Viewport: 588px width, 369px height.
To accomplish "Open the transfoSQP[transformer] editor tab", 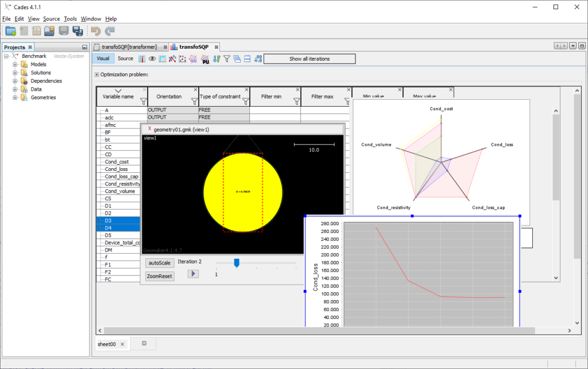I will click(x=129, y=47).
